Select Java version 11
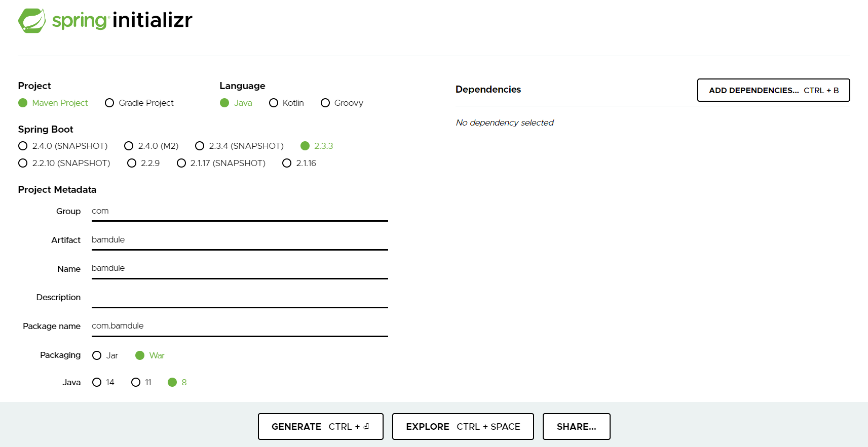 (x=141, y=382)
